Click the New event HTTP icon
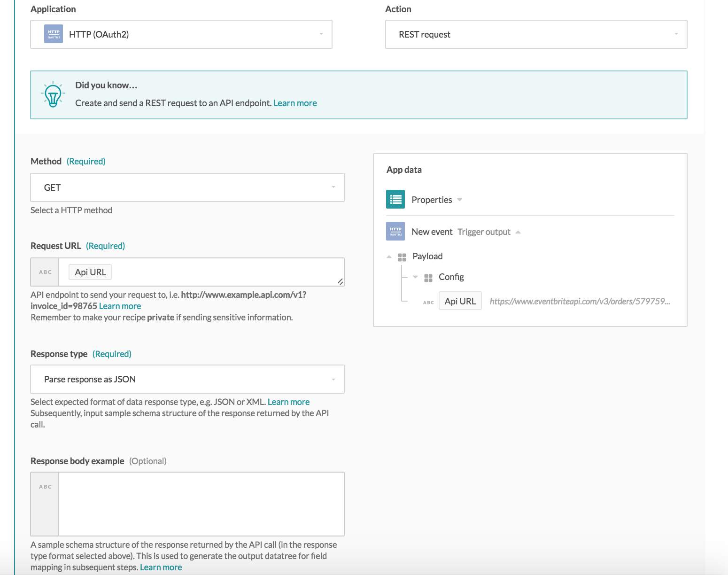The width and height of the screenshot is (728, 575). (x=395, y=232)
